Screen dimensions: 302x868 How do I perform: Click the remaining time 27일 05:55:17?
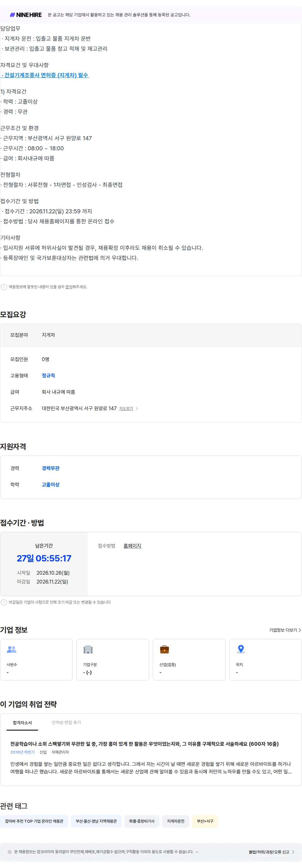pyautogui.click(x=44, y=558)
